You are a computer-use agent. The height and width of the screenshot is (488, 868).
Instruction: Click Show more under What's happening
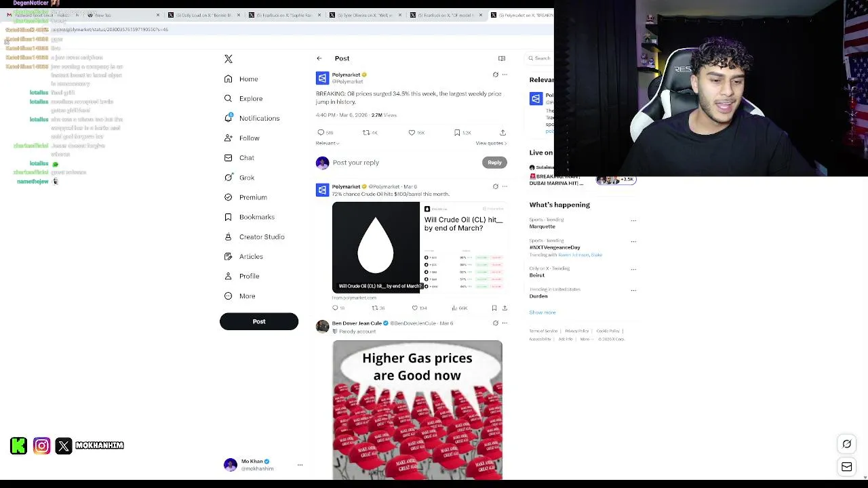[x=542, y=312]
